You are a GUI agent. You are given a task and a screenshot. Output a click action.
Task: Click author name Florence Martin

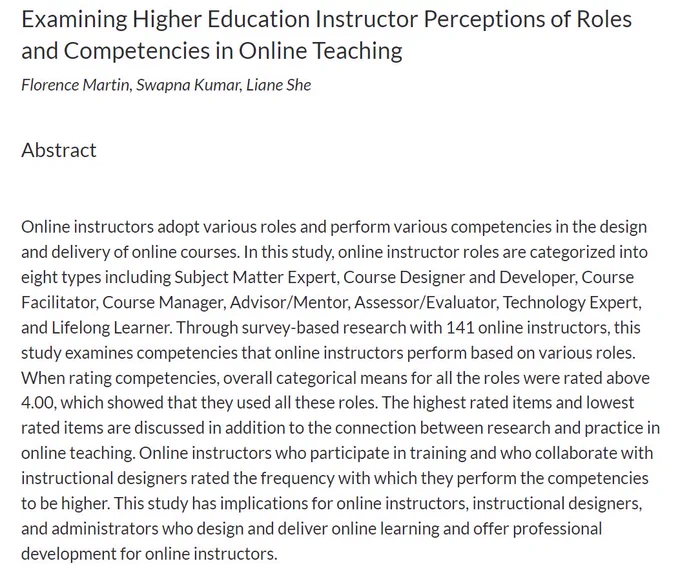click(x=75, y=85)
